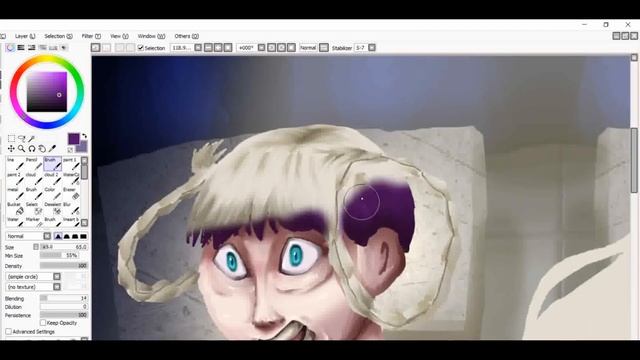Screen dimensions: 640x360
Task: Choose the Marker tool in tool tray
Action: 33,221
